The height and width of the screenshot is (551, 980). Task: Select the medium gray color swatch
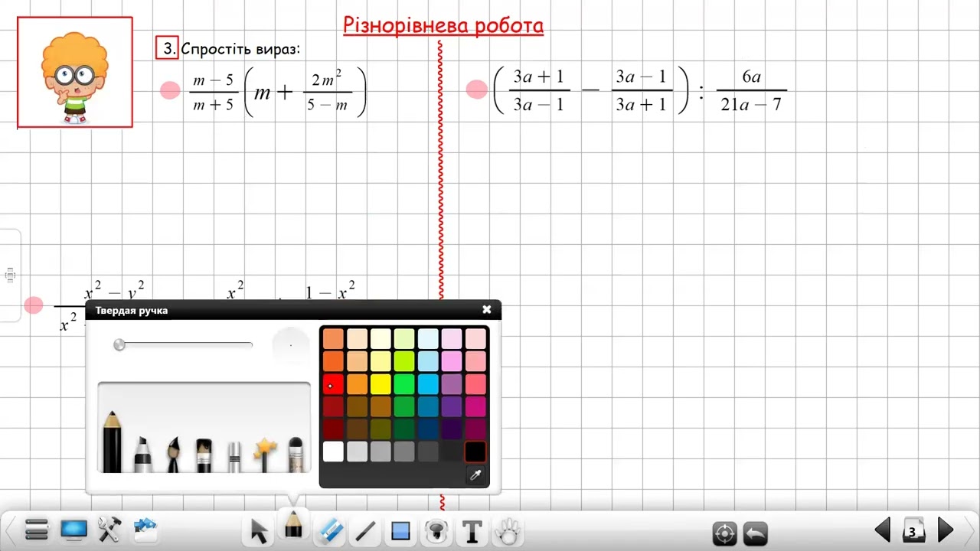(404, 452)
